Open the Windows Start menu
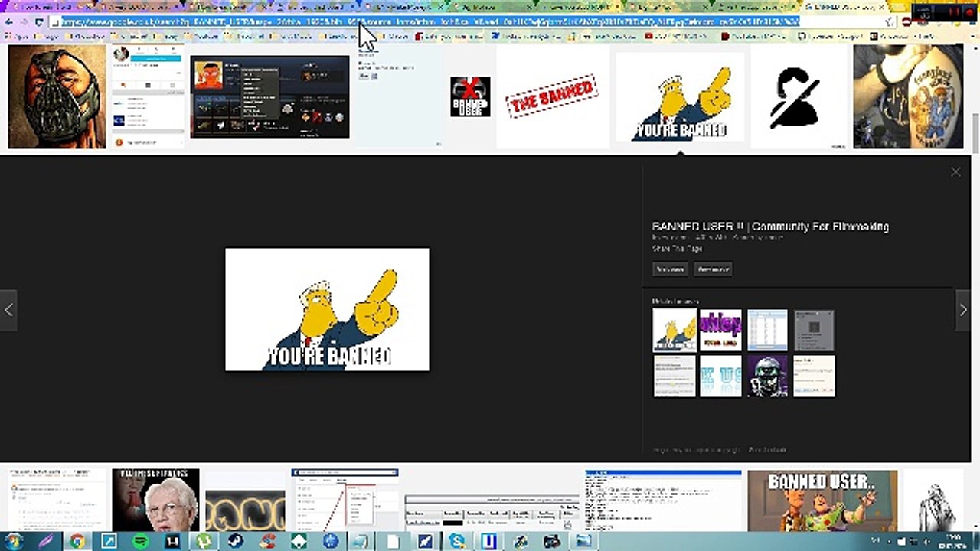Viewport: 980px width, 551px height. point(13,541)
